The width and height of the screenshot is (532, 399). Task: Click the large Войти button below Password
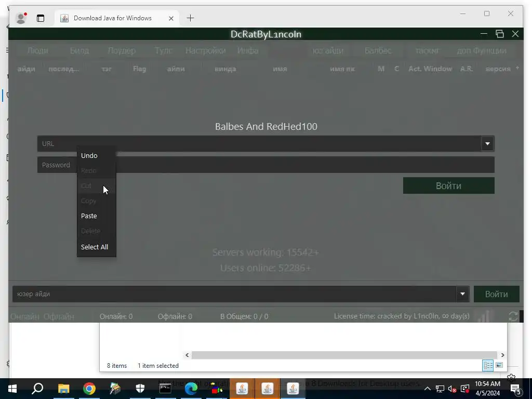coord(448,185)
